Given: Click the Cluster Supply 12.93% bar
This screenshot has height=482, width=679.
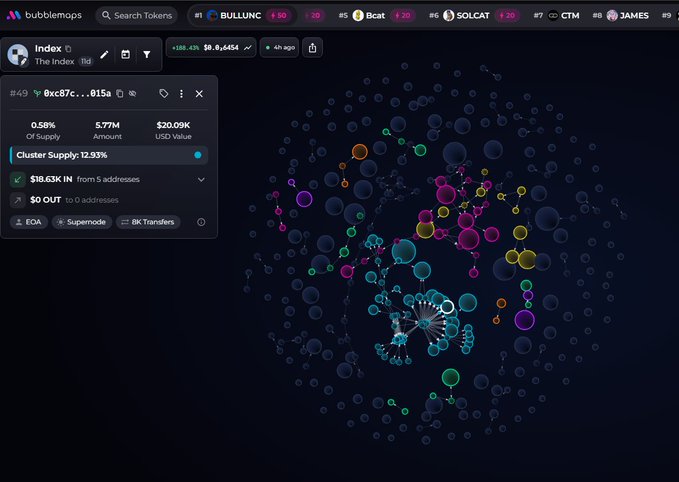Looking at the screenshot, I should [x=109, y=155].
